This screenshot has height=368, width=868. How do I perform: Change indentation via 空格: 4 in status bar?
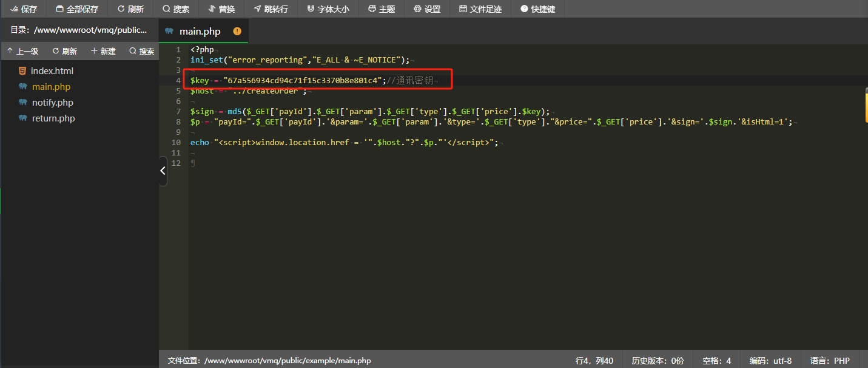(x=716, y=361)
